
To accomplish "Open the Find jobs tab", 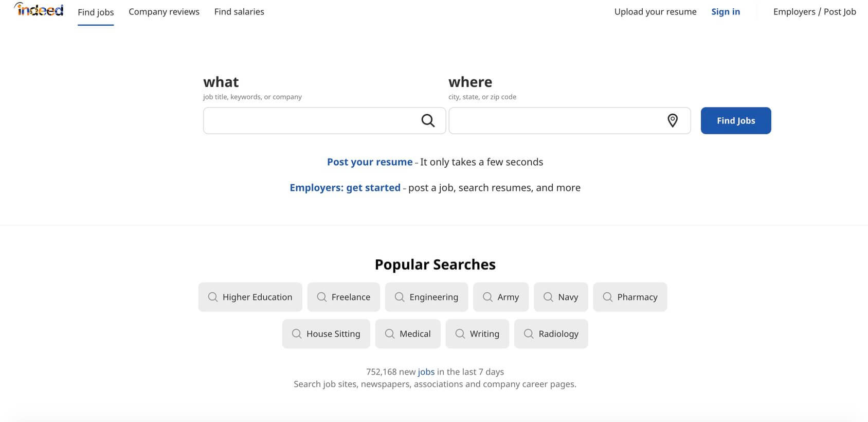I will pyautogui.click(x=96, y=12).
